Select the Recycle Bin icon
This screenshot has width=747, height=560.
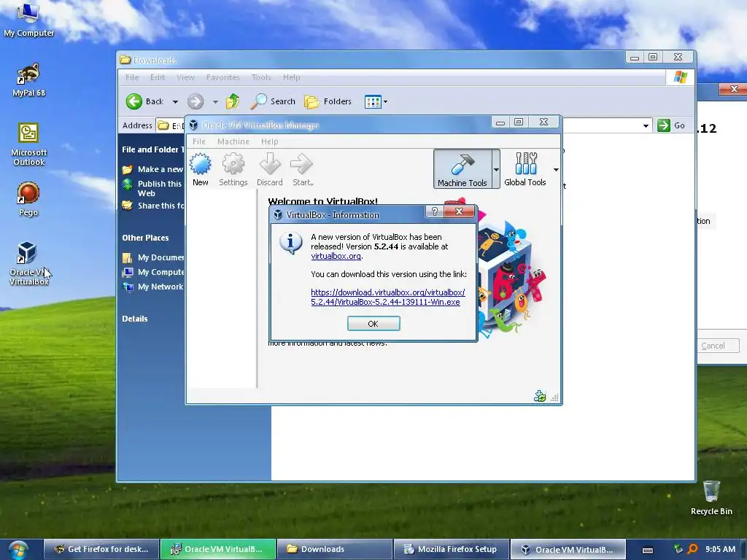(x=711, y=498)
